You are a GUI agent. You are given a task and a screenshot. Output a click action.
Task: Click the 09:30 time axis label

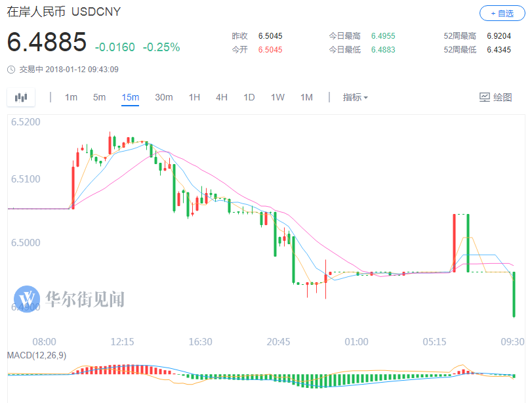(x=512, y=341)
